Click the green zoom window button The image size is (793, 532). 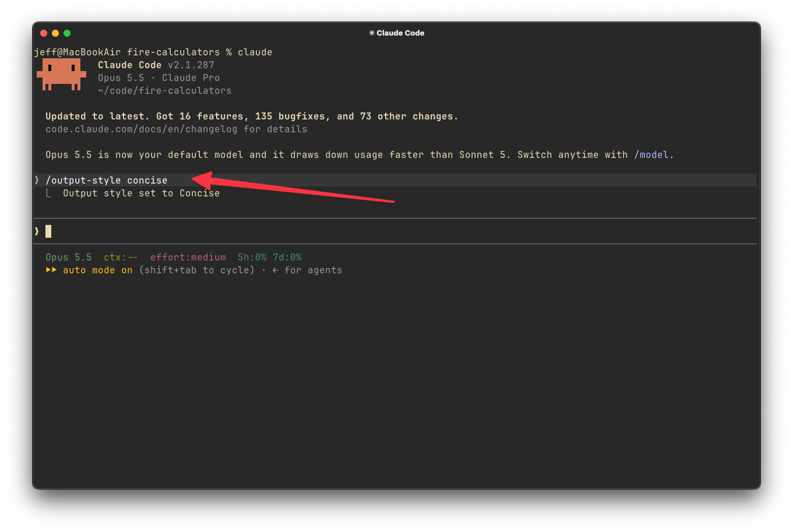click(67, 33)
